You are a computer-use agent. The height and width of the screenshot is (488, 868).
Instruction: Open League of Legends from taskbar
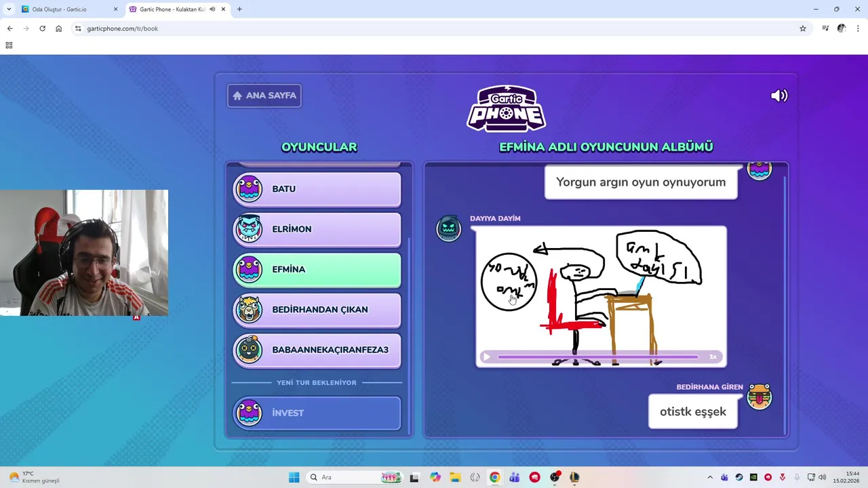pos(574,477)
